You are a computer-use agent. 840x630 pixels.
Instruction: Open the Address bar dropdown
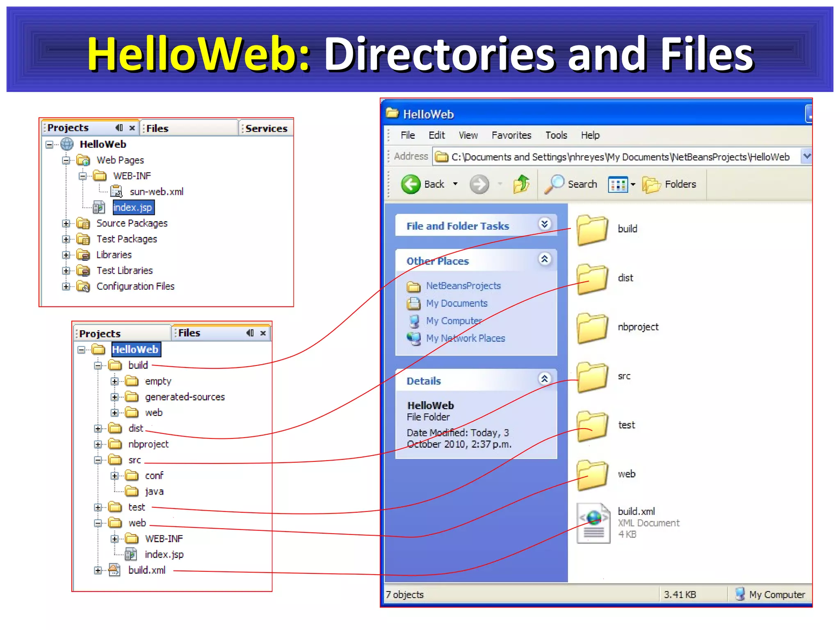[x=806, y=156]
